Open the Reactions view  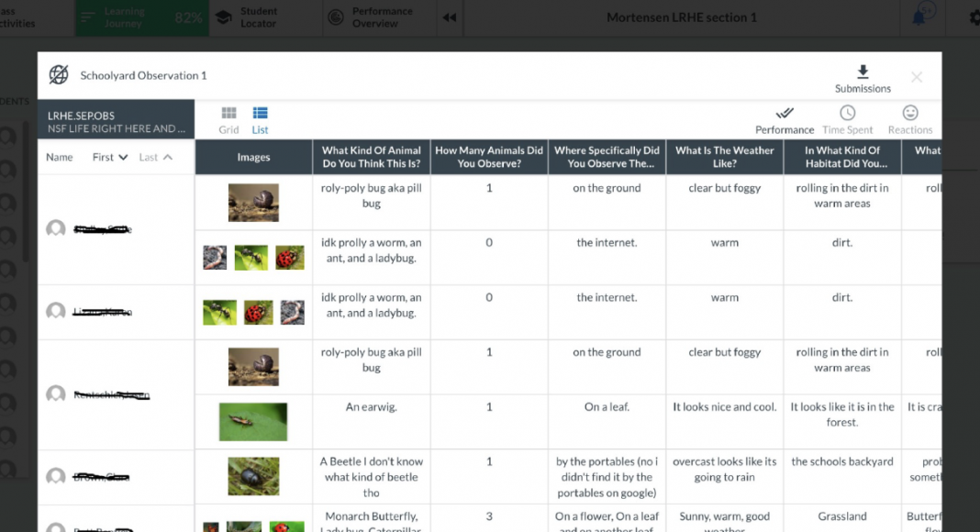pyautogui.click(x=910, y=119)
